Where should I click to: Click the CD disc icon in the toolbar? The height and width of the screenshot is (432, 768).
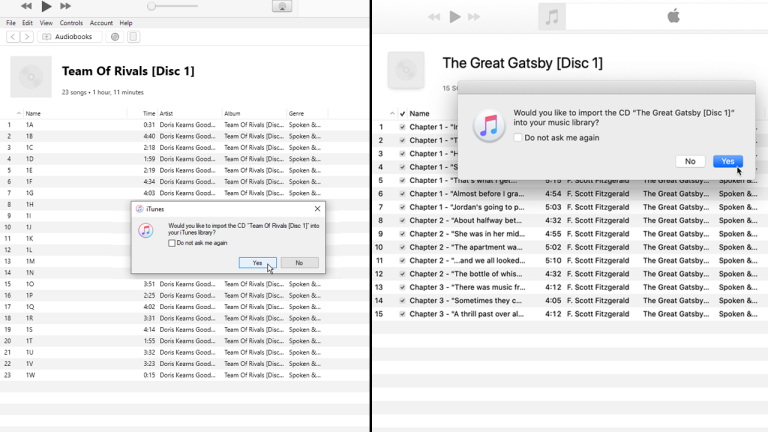(x=115, y=37)
